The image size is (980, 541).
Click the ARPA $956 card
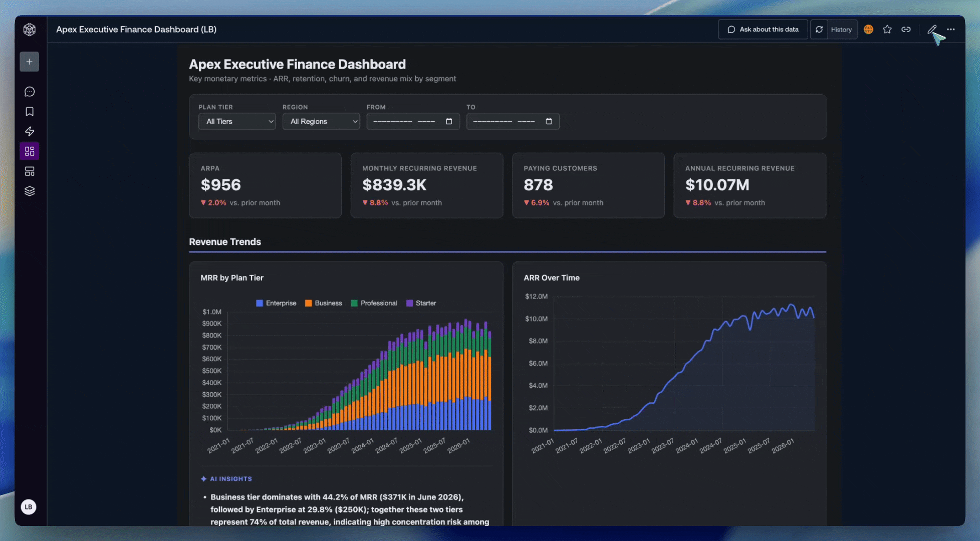265,185
